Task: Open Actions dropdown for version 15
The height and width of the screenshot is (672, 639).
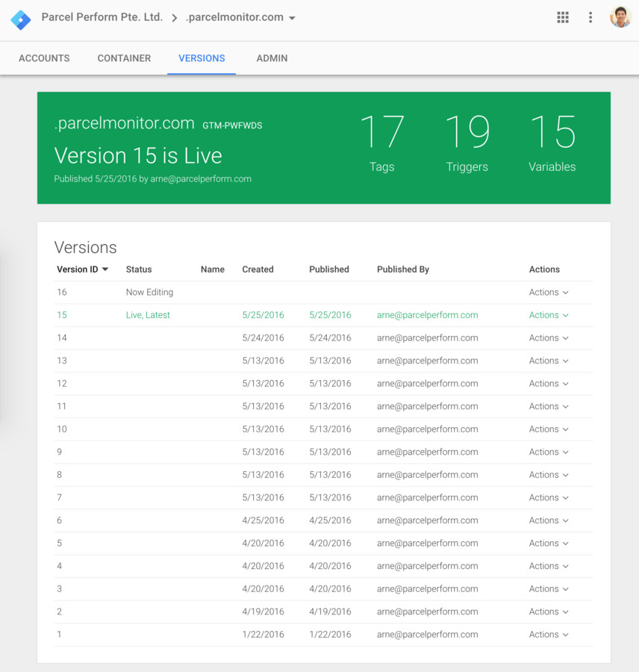Action: (549, 315)
